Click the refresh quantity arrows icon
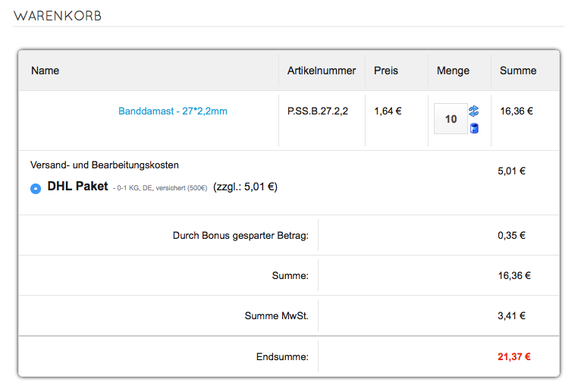 point(474,111)
